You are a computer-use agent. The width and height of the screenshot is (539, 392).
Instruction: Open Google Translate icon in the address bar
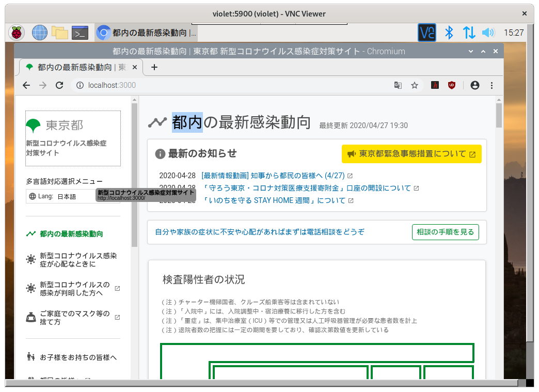click(x=398, y=85)
